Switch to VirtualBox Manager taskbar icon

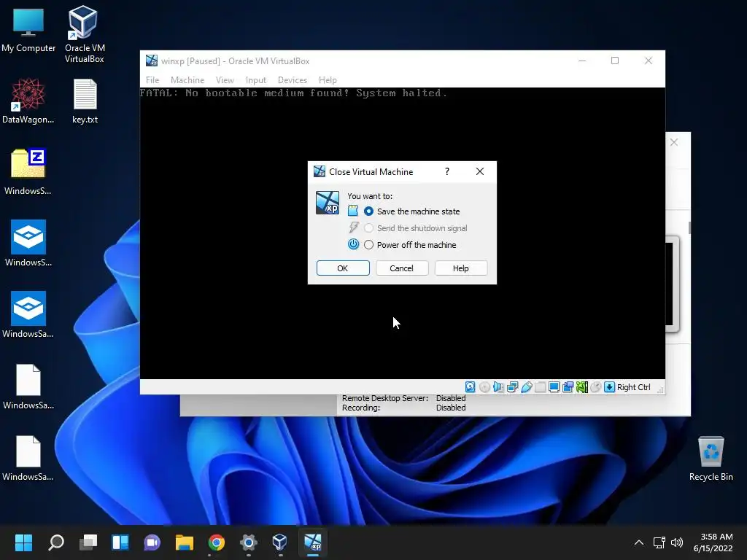coord(280,542)
